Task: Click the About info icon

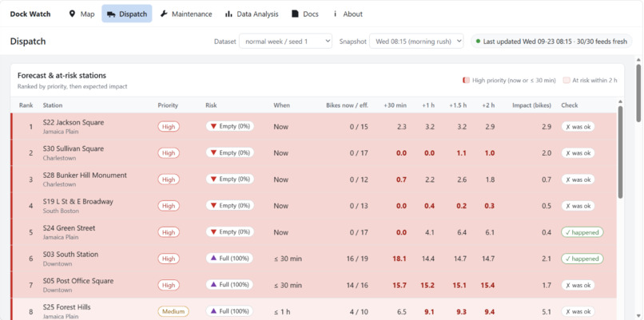Action: point(335,14)
